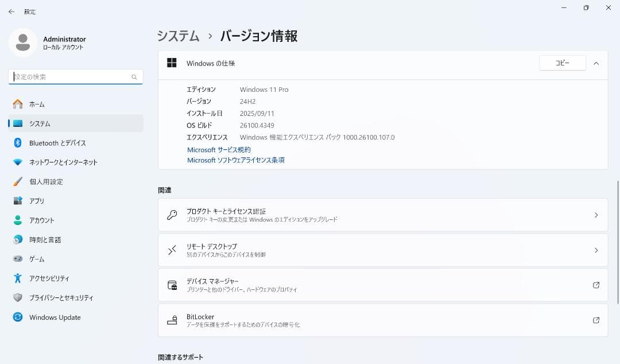
Task: Click the アクセシビリティ figure icon
Action: (x=18, y=278)
